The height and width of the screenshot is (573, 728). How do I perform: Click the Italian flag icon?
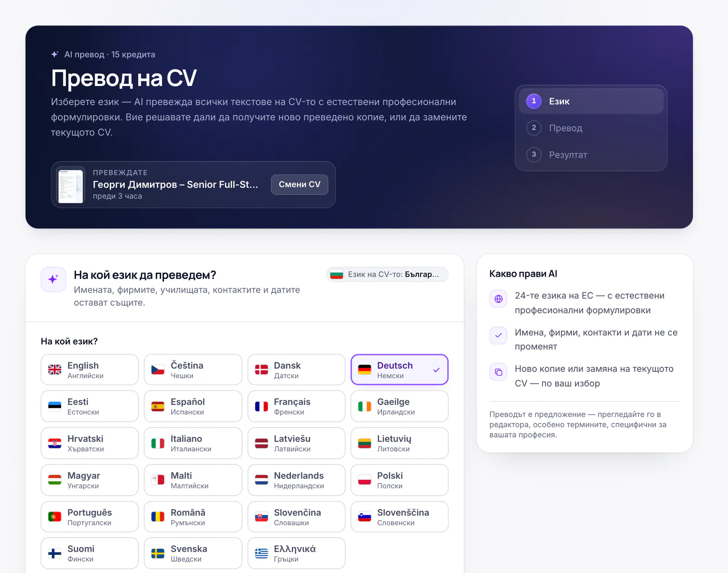[158, 443]
